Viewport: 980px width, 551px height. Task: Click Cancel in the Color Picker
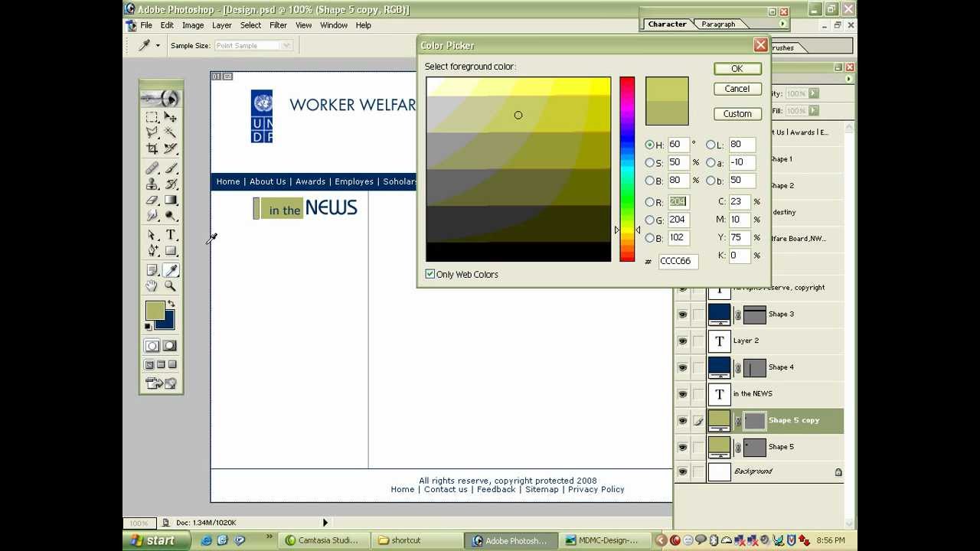[737, 89]
